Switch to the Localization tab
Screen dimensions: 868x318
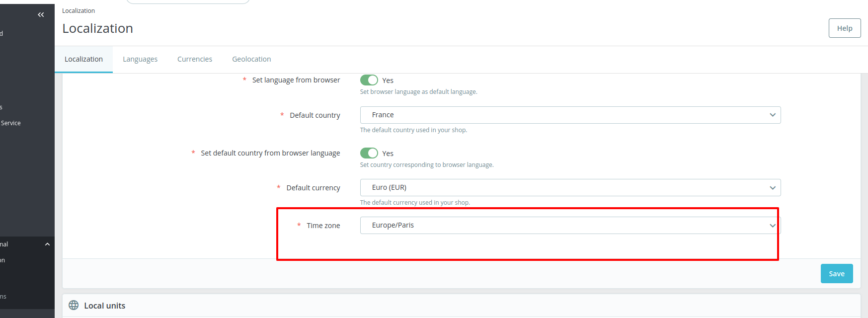coord(83,59)
